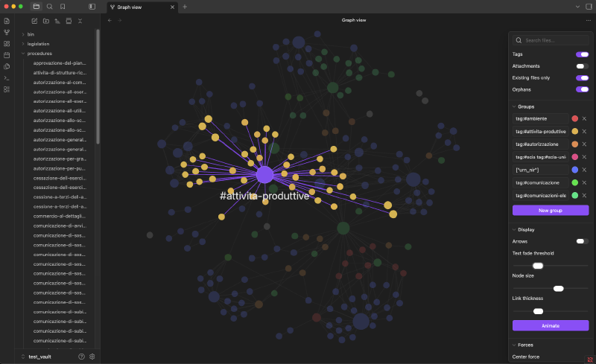This screenshot has width=596, height=364.
Task: Collapse the procedures folder
Action: [39, 53]
